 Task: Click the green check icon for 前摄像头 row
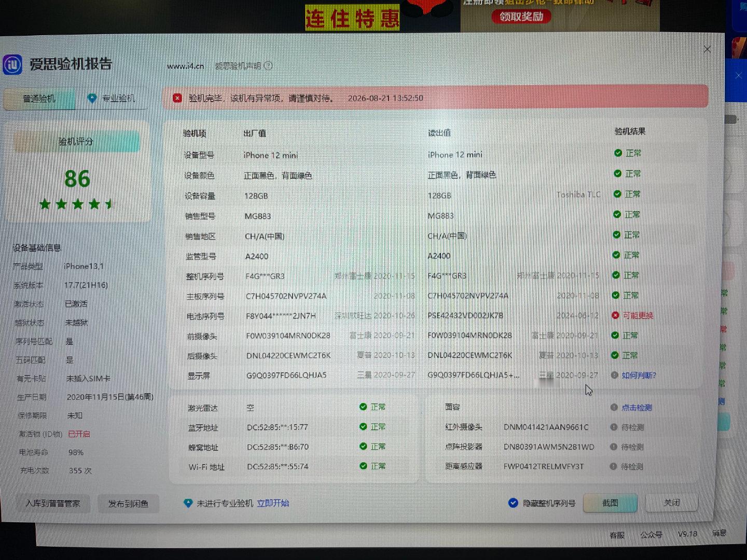(x=615, y=335)
